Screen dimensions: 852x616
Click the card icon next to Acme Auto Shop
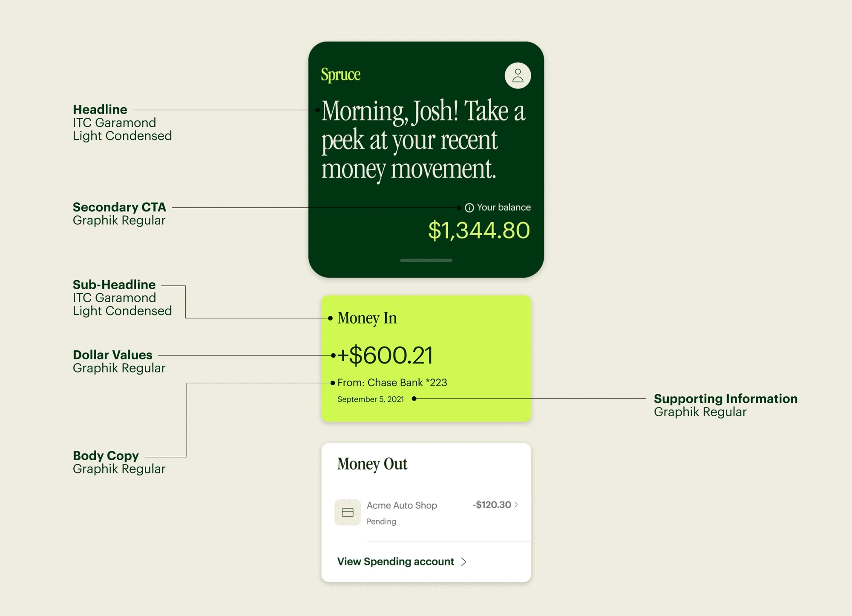[x=348, y=513]
